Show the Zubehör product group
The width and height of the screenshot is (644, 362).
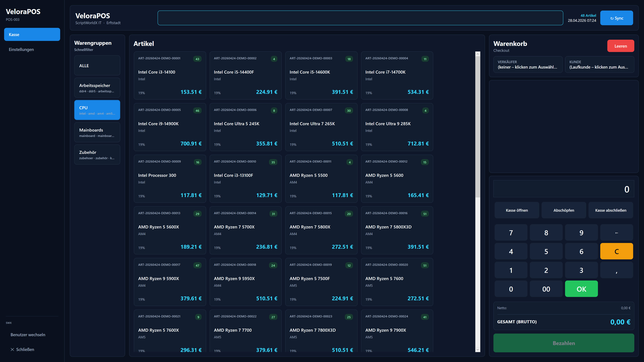[97, 154]
